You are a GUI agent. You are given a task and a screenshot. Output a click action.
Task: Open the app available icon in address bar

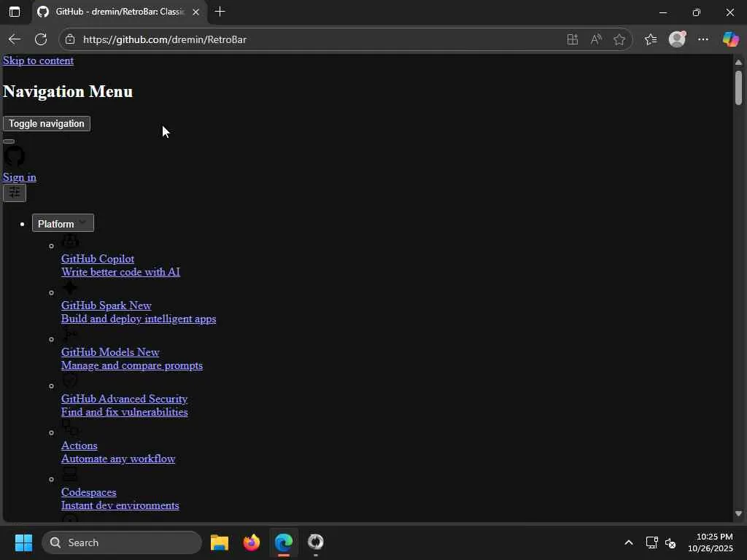click(x=572, y=39)
